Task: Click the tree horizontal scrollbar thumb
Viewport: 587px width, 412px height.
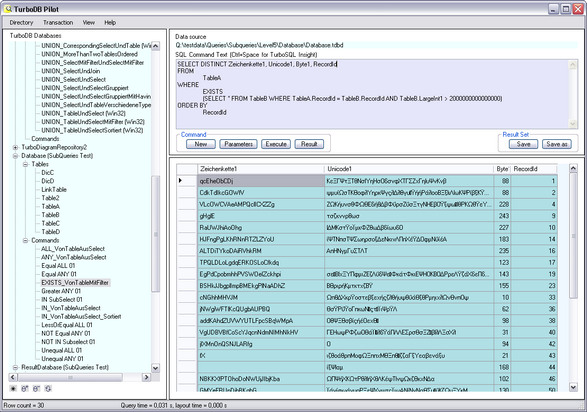Action: tap(70, 377)
